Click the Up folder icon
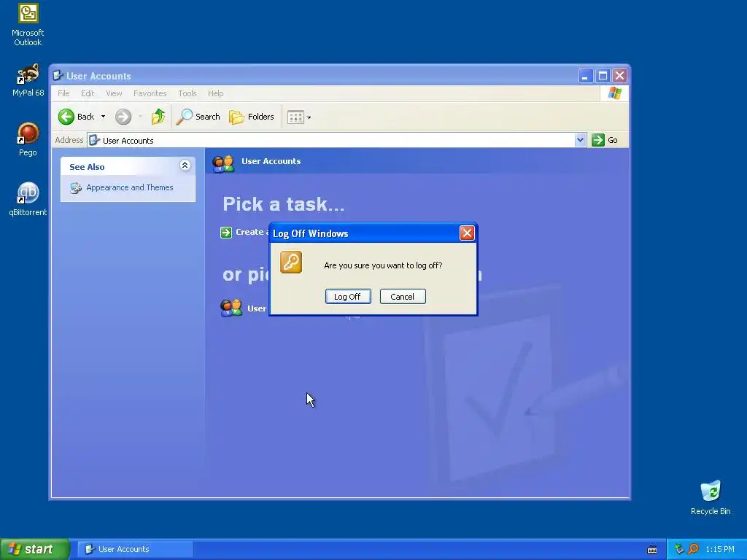The width and height of the screenshot is (747, 560). [x=158, y=117]
